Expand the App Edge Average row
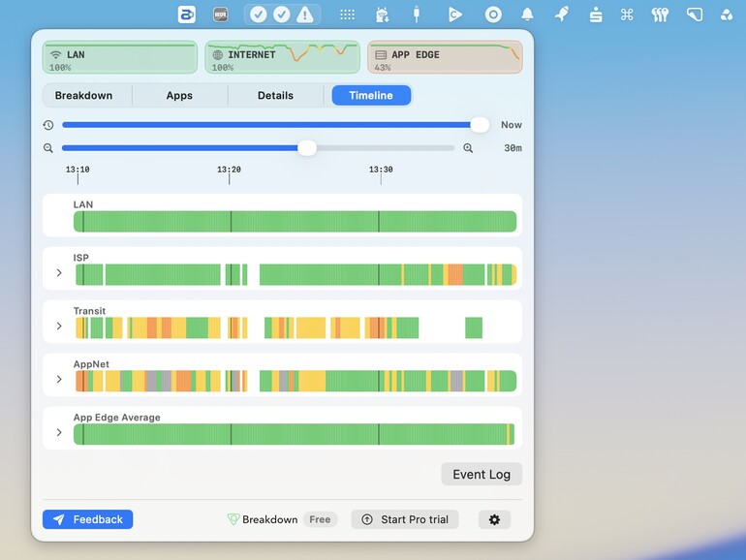This screenshot has height=560, width=746. (x=59, y=432)
